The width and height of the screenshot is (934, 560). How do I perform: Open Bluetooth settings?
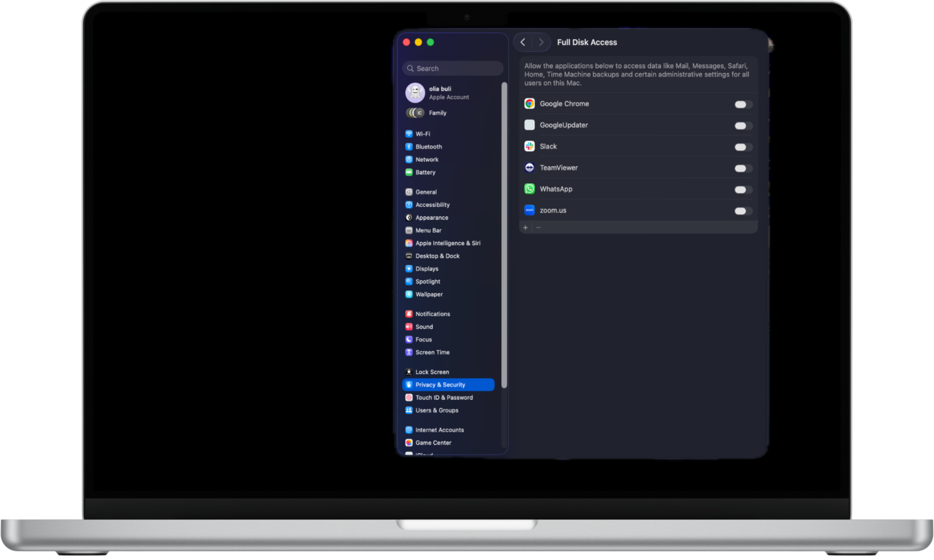click(x=409, y=147)
